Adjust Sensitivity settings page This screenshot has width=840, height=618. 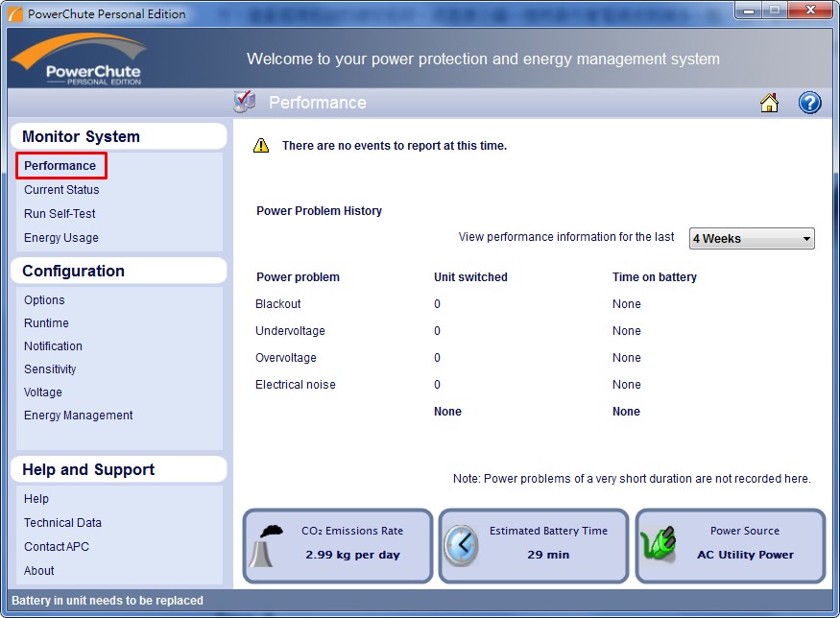(50, 369)
